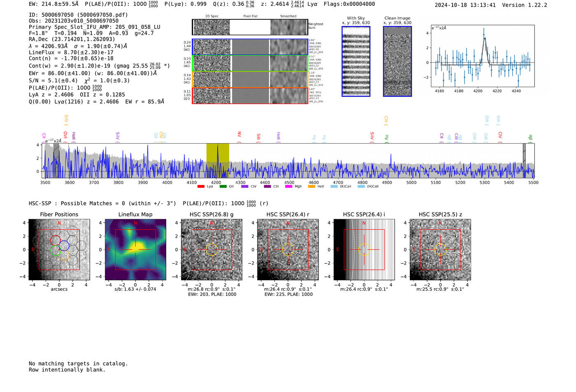
Task: Click the Pixel Flat column heading
Action: click(250, 16)
